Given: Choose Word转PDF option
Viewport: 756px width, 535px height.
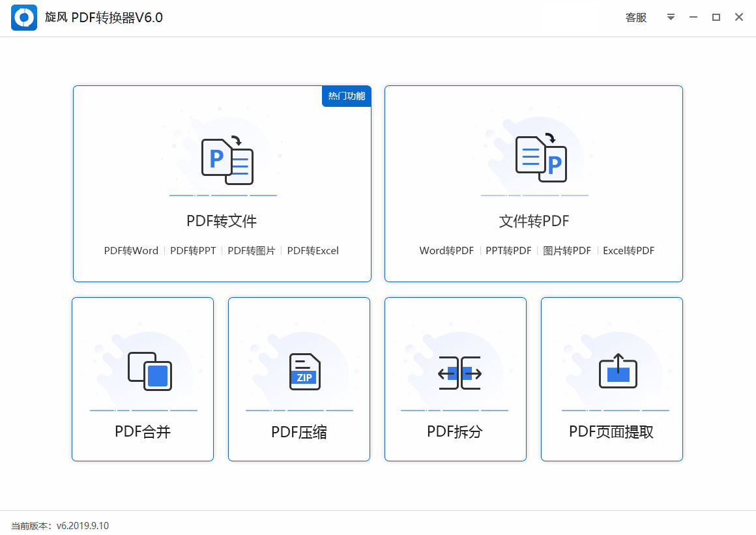Looking at the screenshot, I should [x=446, y=251].
